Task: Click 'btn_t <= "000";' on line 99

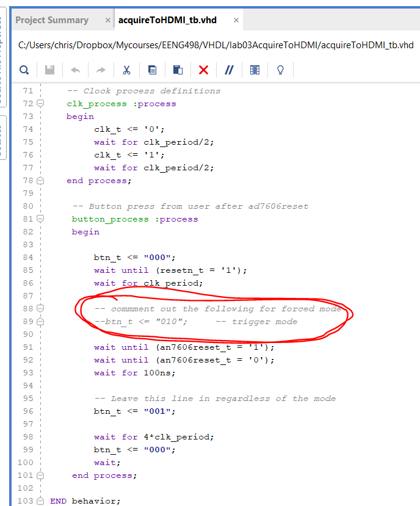Action: click(135, 450)
